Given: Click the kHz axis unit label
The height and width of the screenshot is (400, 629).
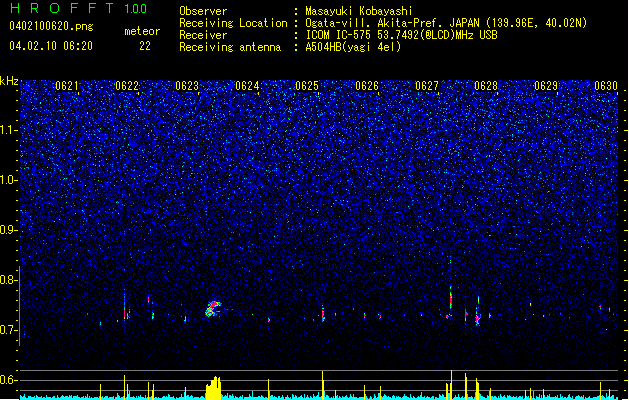Looking at the screenshot, I should point(9,81).
